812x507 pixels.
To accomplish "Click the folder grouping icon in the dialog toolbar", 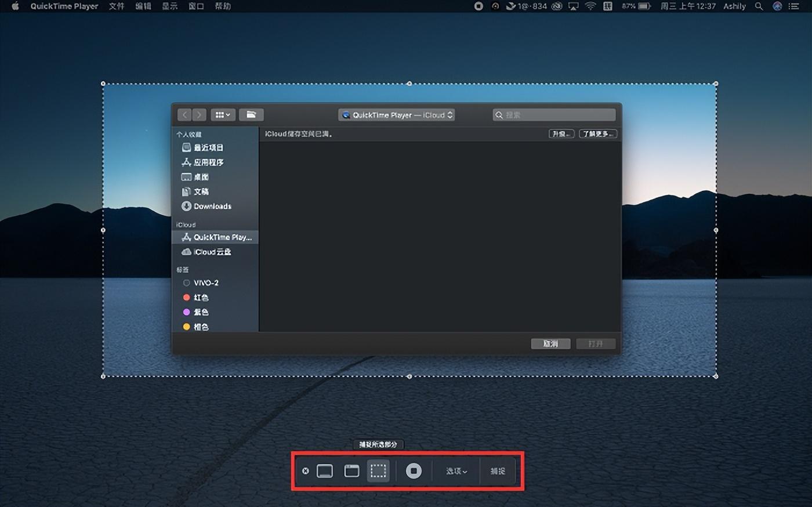I will [x=251, y=115].
